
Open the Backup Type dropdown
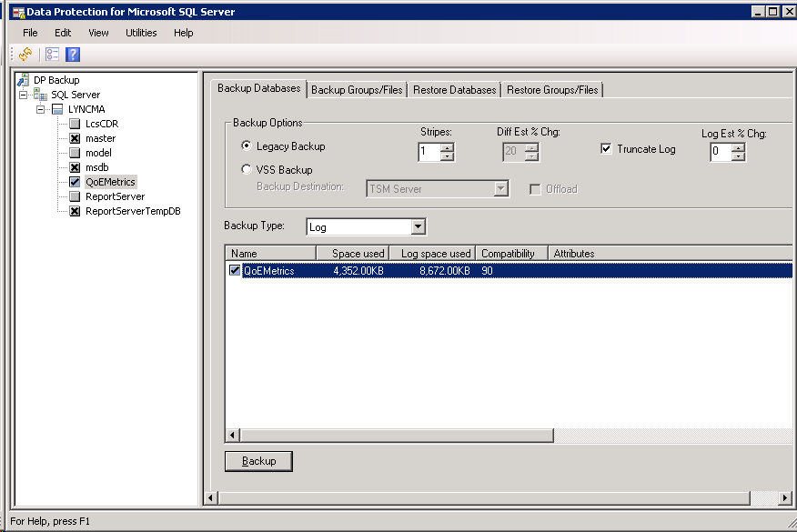[x=418, y=226]
